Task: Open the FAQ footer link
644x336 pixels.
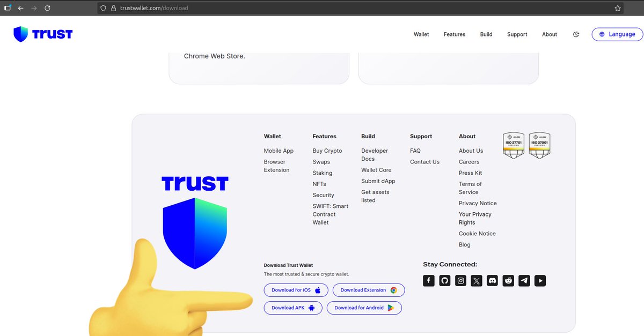Action: coord(415,151)
